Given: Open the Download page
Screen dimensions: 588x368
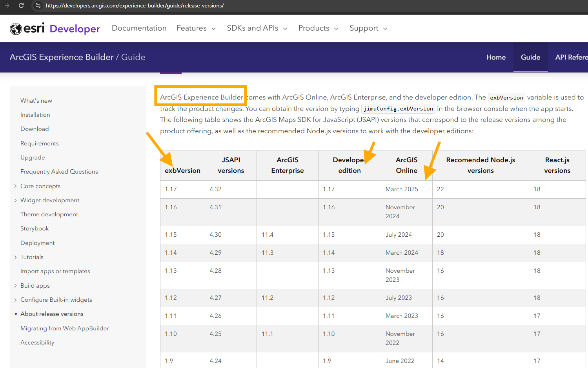Looking at the screenshot, I should click(35, 129).
